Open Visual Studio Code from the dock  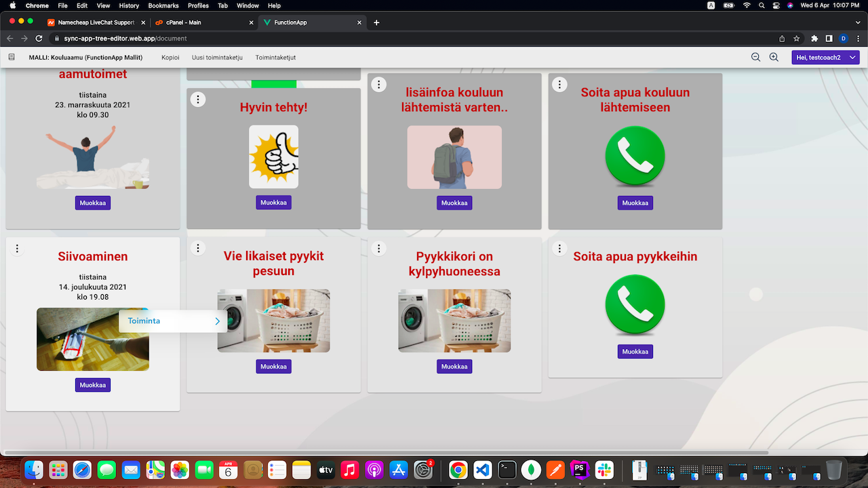tap(482, 470)
